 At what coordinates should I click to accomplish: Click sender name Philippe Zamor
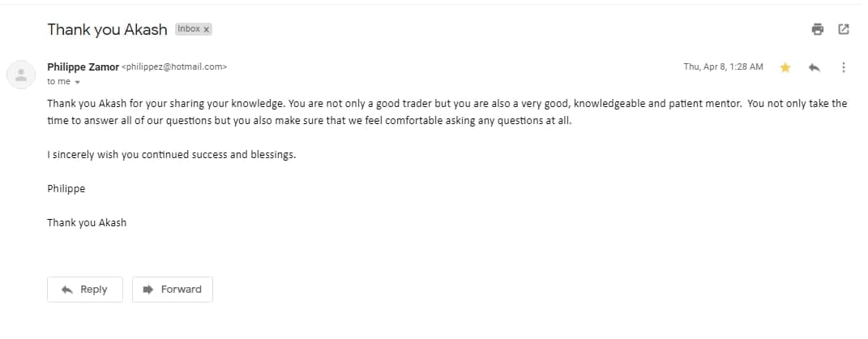point(83,67)
